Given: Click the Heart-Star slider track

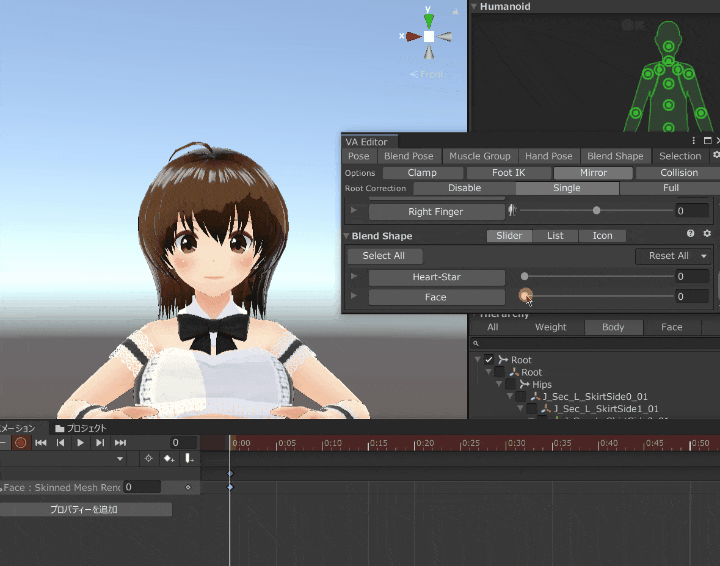Looking at the screenshot, I should pos(598,276).
